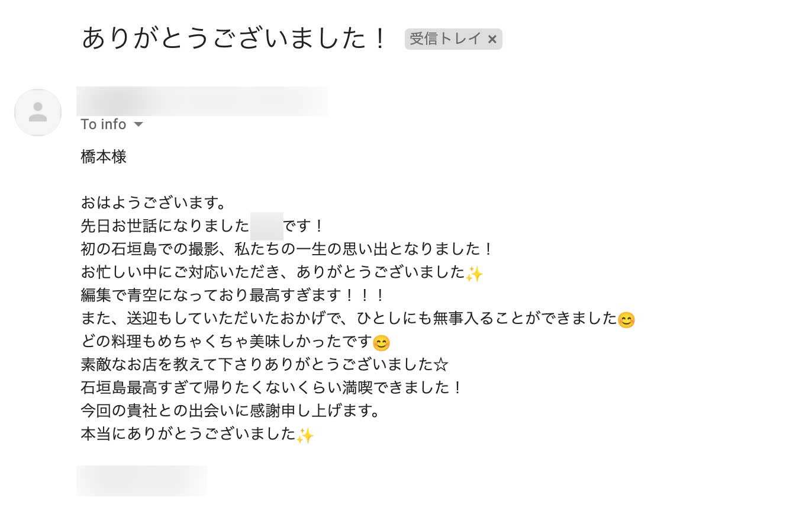Click the "To info" recipient text
Viewport: 812px width, 507px height.
click(103, 124)
